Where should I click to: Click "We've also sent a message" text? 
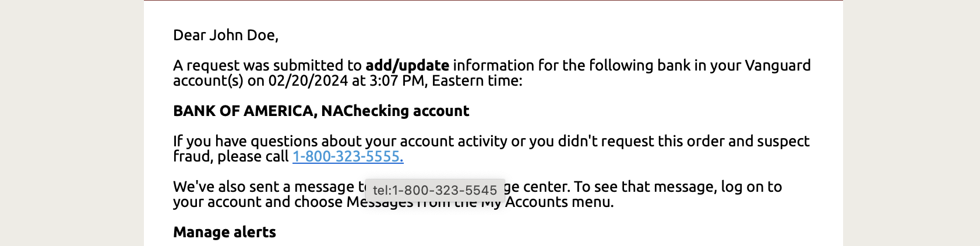pos(263,187)
